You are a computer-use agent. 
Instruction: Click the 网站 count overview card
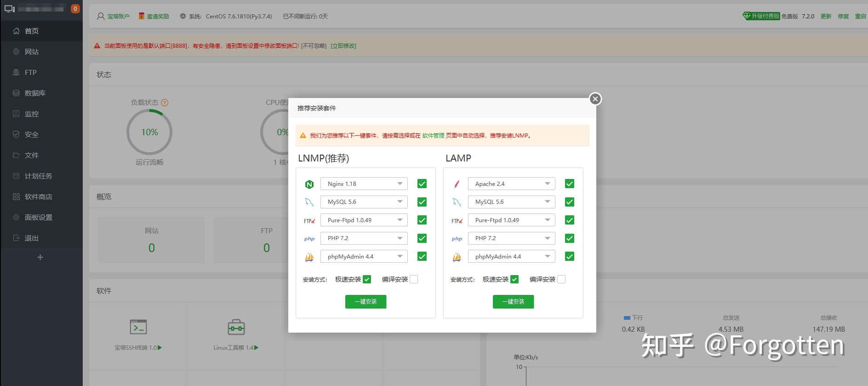click(x=152, y=240)
